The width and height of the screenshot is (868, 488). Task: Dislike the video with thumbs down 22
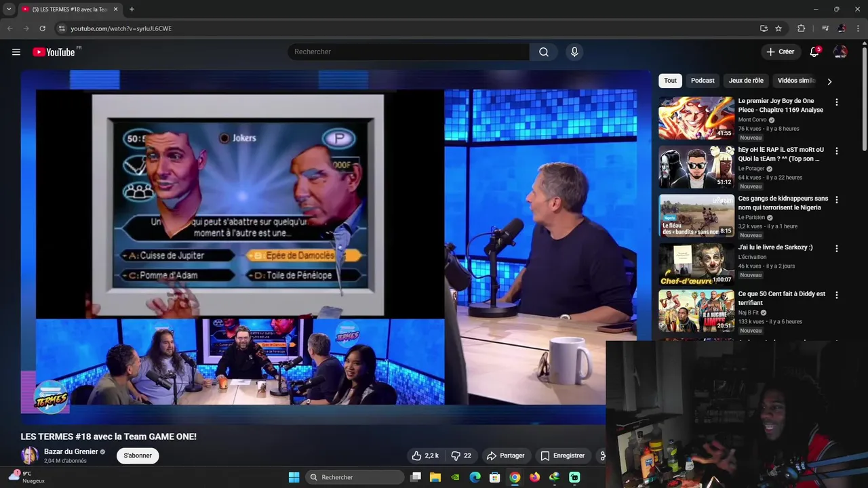coord(461,455)
